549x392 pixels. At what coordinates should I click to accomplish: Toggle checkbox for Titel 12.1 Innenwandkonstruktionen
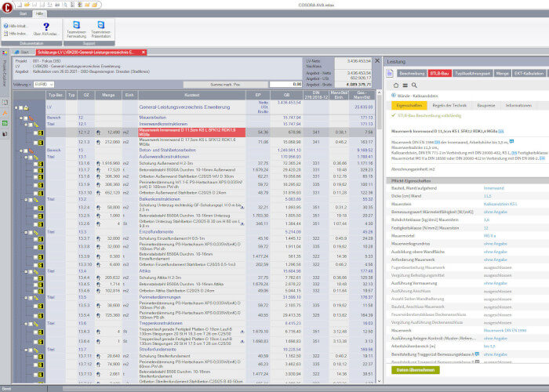[x=31, y=125]
